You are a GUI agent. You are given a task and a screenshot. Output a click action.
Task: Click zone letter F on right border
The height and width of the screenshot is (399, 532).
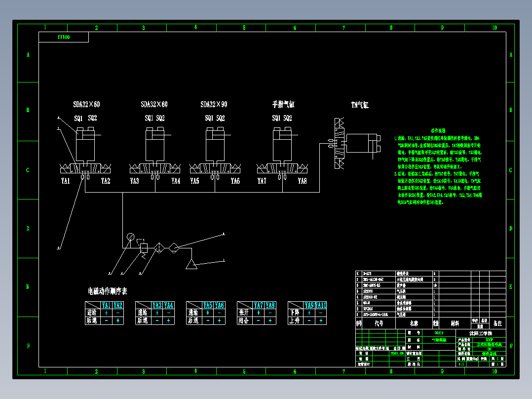(511, 346)
